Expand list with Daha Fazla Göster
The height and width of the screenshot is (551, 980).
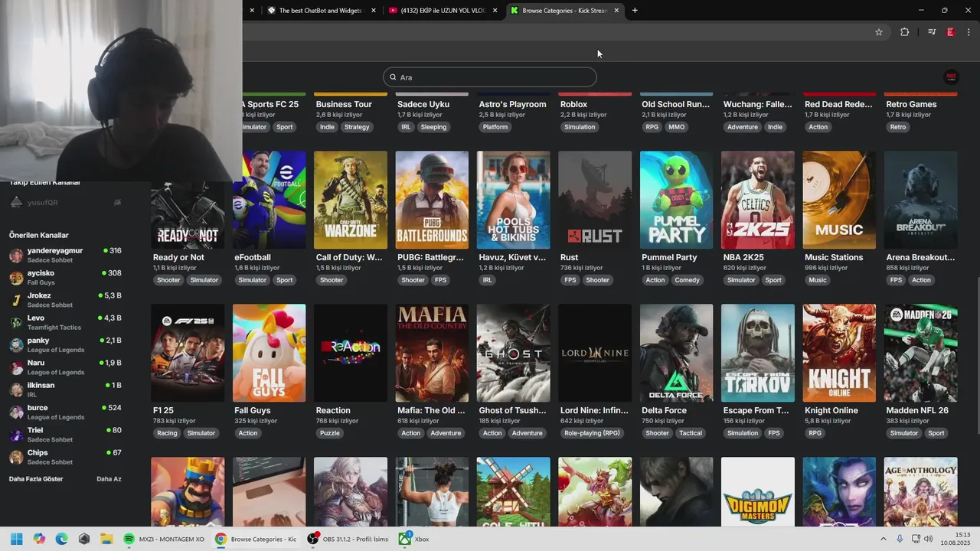[36, 479]
